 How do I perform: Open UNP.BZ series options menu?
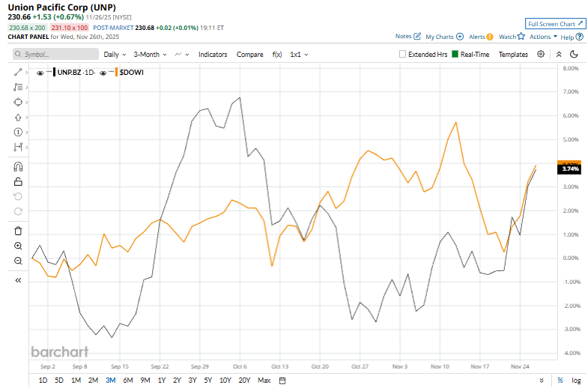(x=49, y=71)
